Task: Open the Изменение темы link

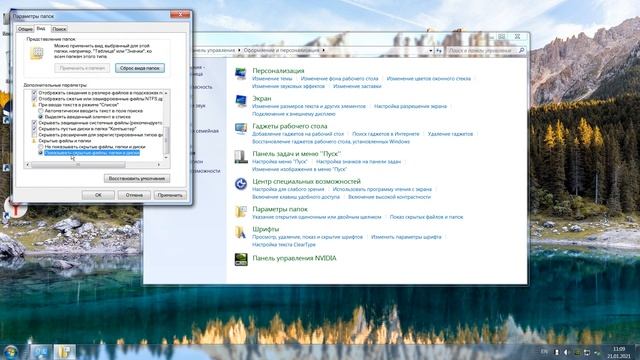Action: [x=272, y=78]
